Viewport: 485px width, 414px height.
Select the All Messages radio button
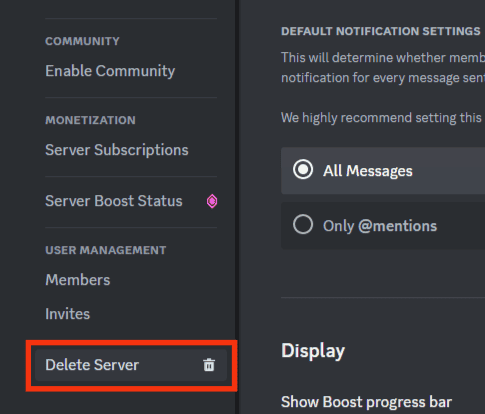pos(303,170)
